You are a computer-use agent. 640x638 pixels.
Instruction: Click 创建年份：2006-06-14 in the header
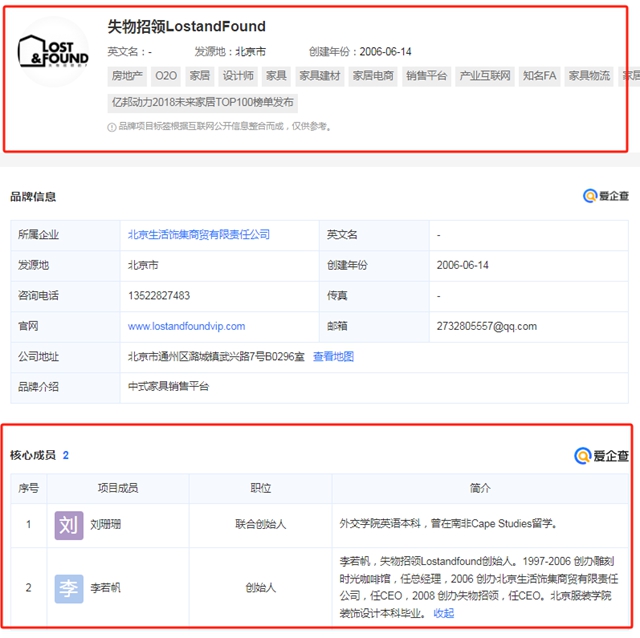[x=360, y=52]
